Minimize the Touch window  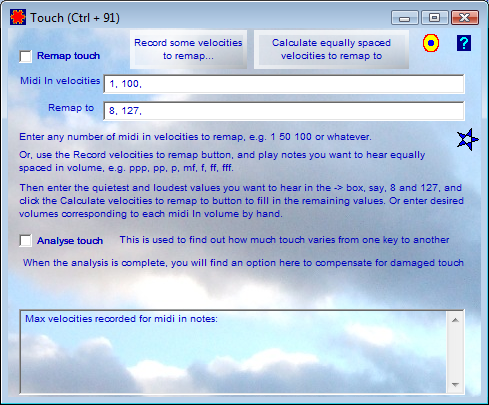click(x=405, y=18)
